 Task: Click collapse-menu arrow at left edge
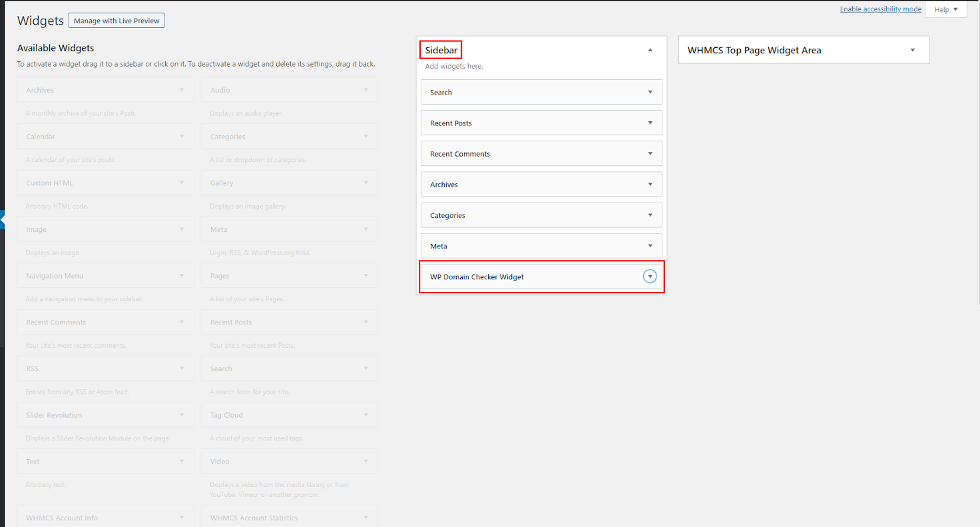coord(3,219)
